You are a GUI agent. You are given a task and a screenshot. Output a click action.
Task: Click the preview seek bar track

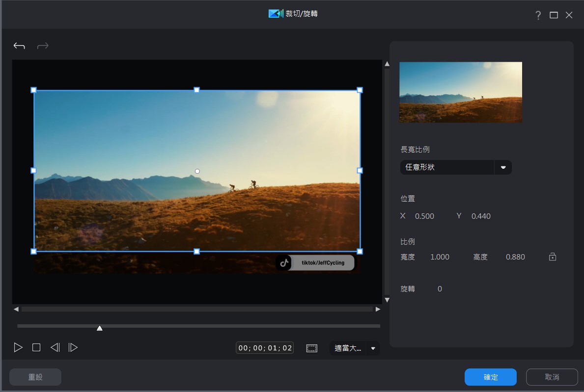(198, 326)
